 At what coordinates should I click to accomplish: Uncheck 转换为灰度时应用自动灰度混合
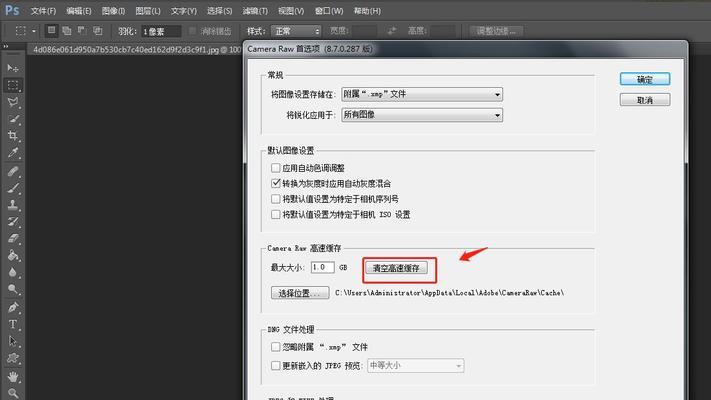275,183
